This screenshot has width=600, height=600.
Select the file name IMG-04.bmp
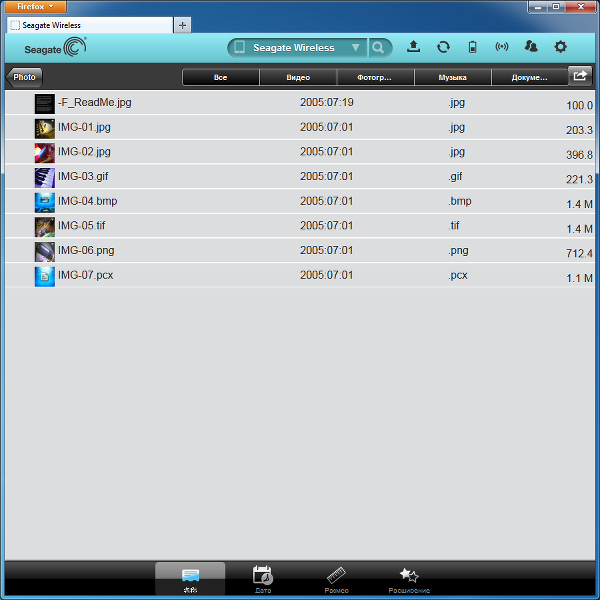[x=88, y=201]
